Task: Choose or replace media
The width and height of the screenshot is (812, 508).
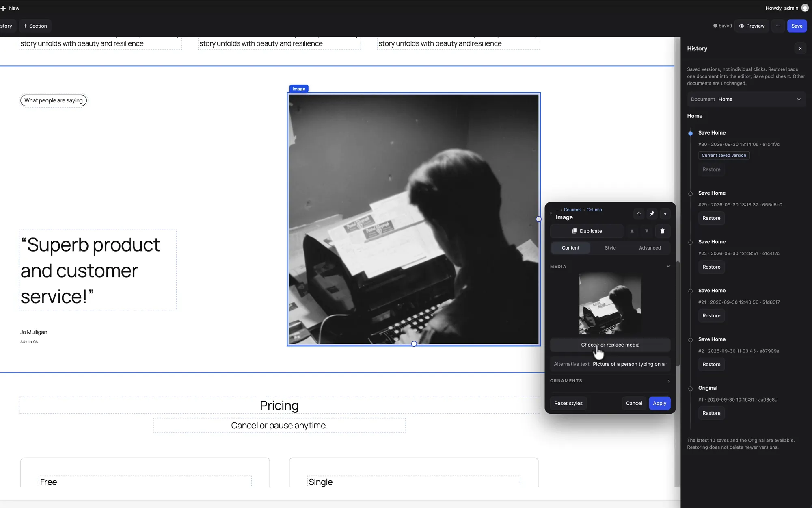Action: click(x=610, y=345)
